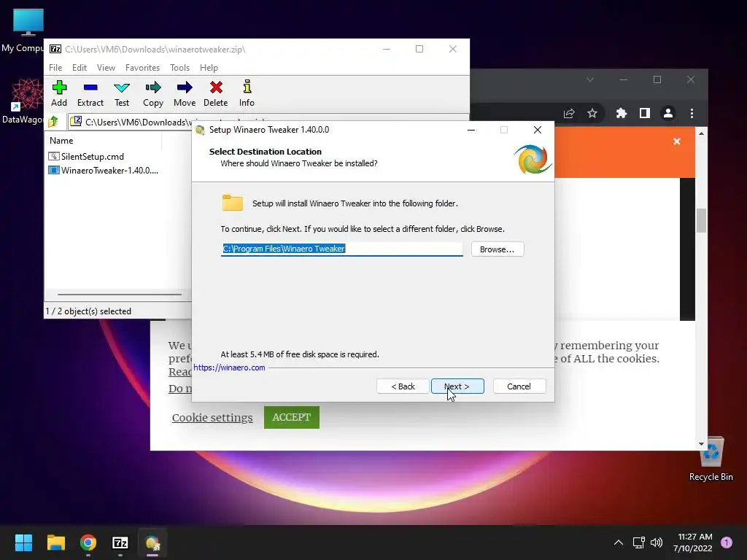
Task: Open the https://winaero.com link
Action: pos(229,367)
